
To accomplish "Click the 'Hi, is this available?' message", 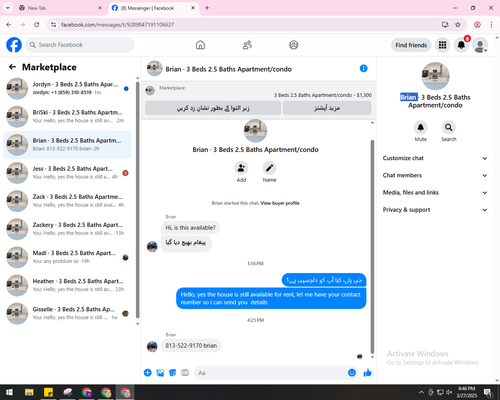I will [190, 228].
